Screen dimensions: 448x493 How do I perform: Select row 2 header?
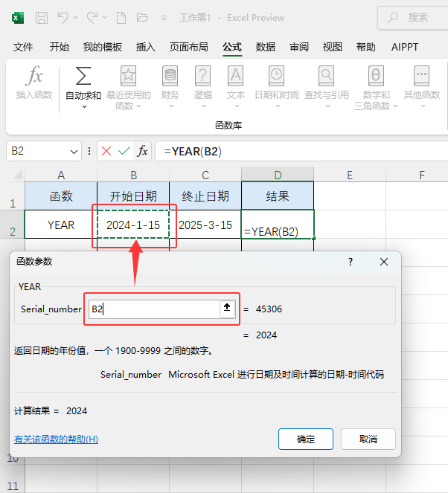[x=12, y=225]
